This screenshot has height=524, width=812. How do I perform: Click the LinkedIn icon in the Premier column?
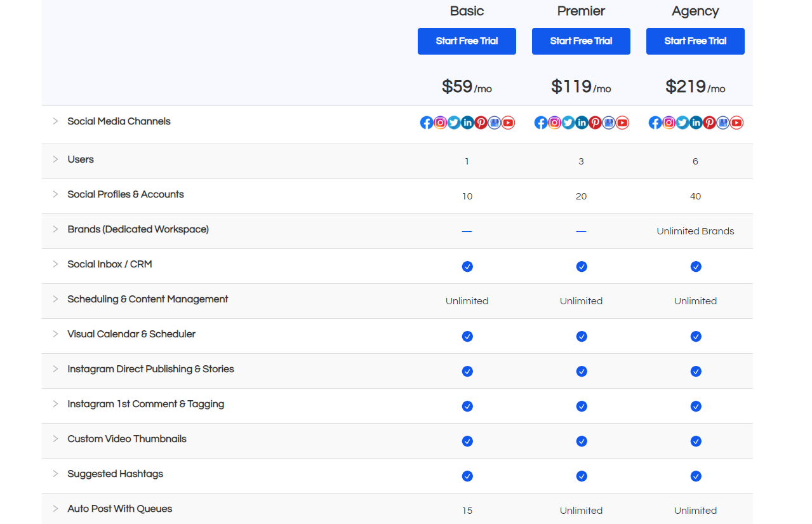582,123
